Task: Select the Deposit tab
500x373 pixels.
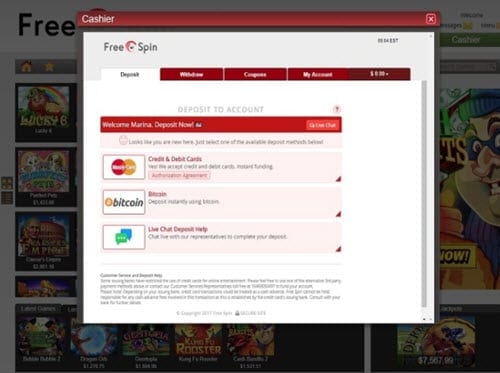Action: point(130,74)
